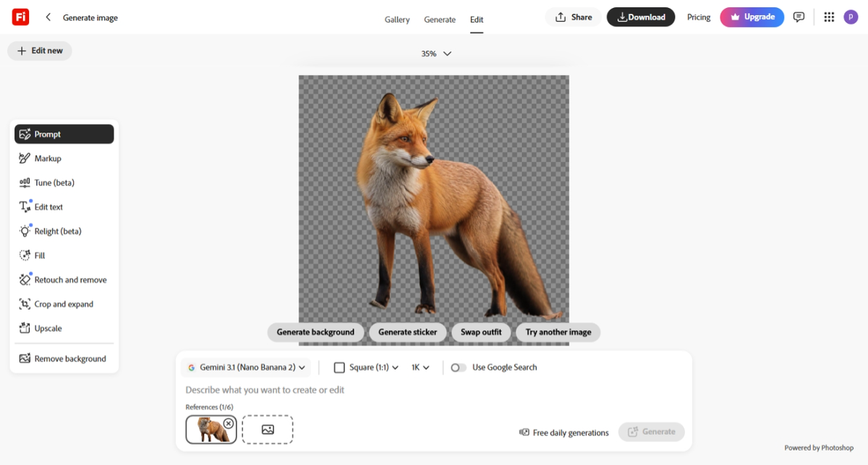868x465 pixels.
Task: Add a new reference image slot
Action: click(x=268, y=430)
